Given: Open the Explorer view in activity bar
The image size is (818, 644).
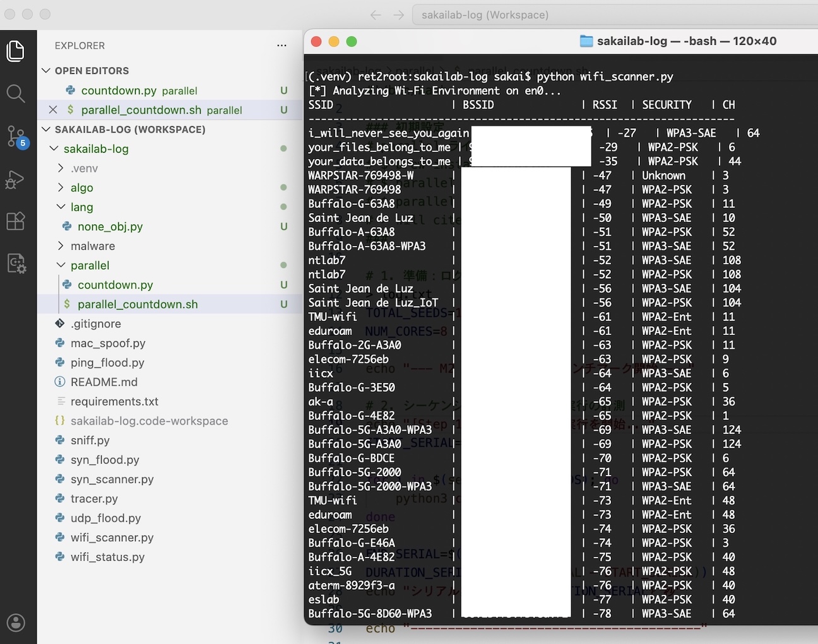Looking at the screenshot, I should 16,51.
